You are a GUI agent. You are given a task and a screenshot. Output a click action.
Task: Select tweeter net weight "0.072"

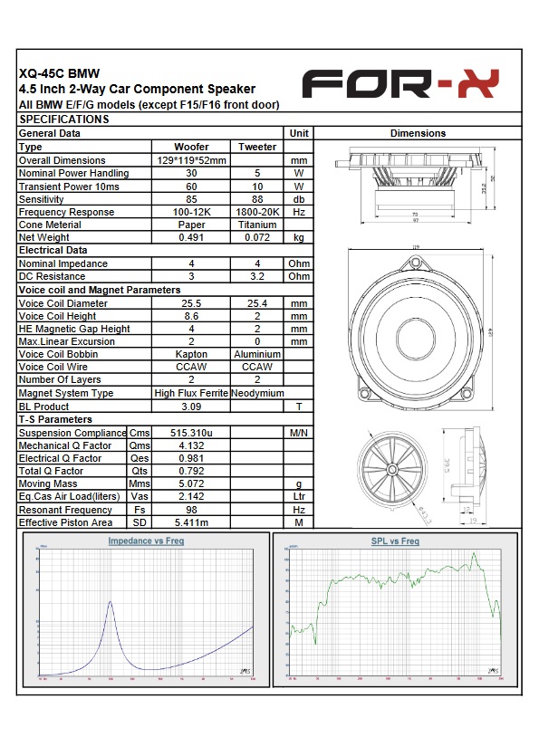[257, 237]
